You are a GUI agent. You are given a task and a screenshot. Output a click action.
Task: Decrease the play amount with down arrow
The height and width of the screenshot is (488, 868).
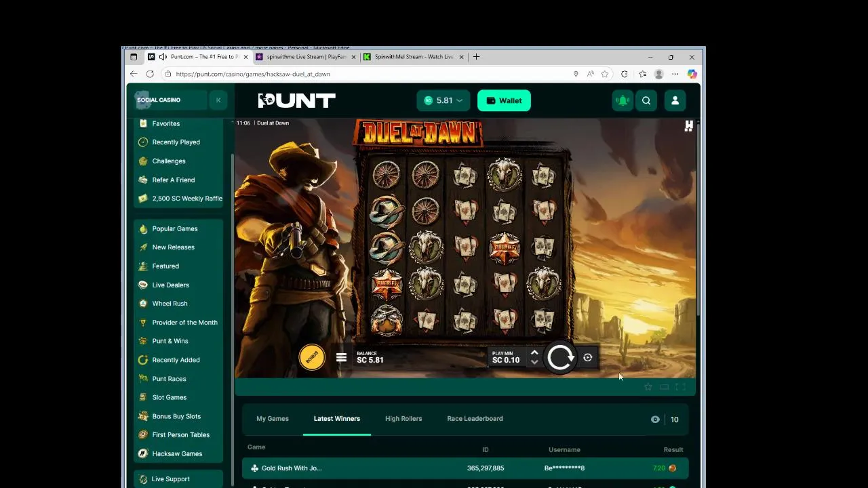coord(534,363)
